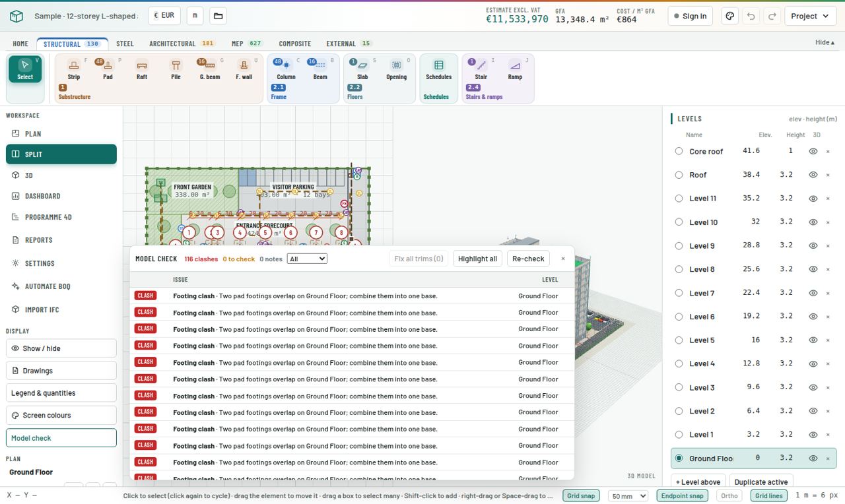The height and width of the screenshot is (504, 845).
Task: Open the 50 mm snap size dropdown
Action: 627,495
